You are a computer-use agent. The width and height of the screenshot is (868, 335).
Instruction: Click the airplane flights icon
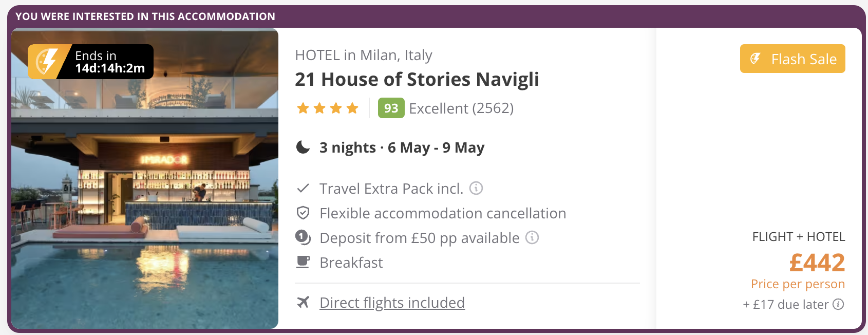click(x=303, y=302)
